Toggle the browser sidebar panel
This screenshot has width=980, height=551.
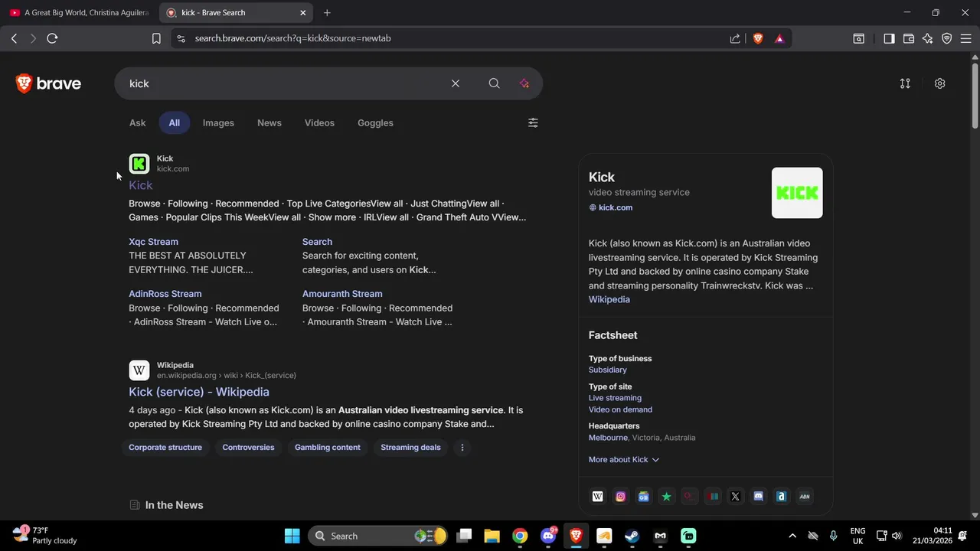[x=889, y=38]
